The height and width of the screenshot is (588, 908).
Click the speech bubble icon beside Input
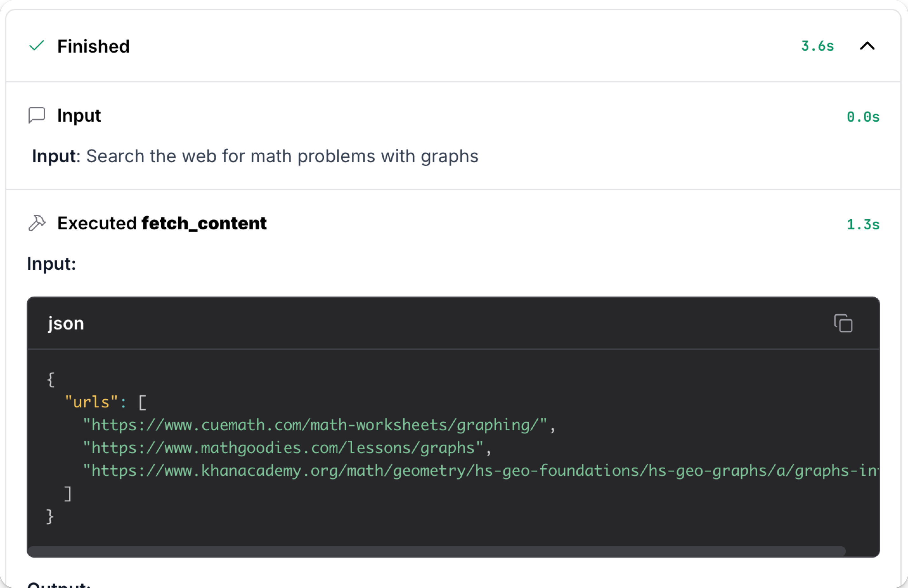(37, 115)
